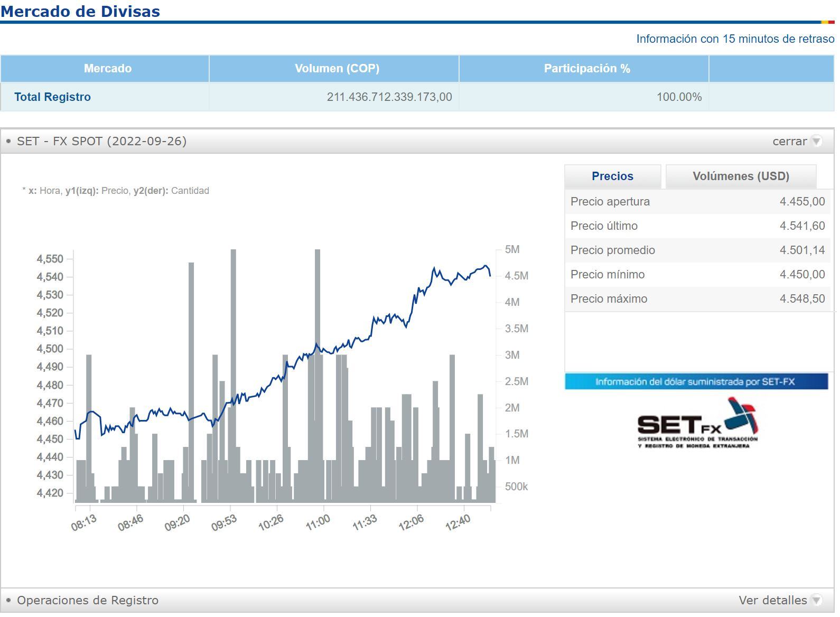Click the Precio apertura row

[x=697, y=202]
